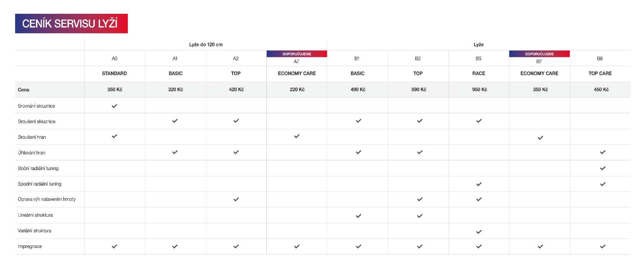
Task: Click Spodní radiální tuning checkmark under B5
Action: [x=479, y=184]
